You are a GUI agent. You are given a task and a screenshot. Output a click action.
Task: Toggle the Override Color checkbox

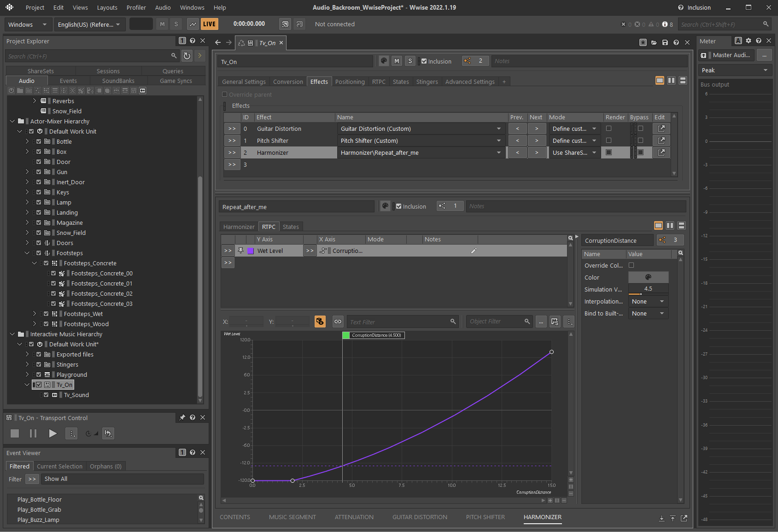click(x=631, y=265)
